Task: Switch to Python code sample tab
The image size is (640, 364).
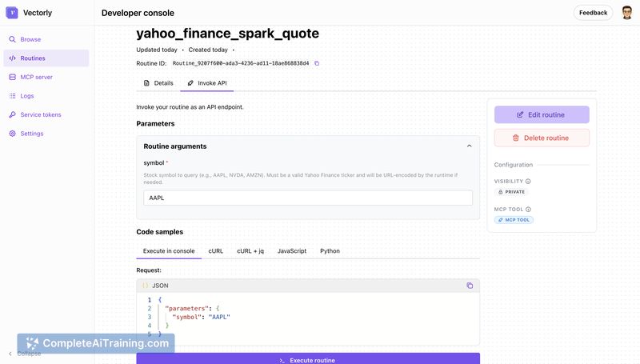Action: pyautogui.click(x=330, y=250)
